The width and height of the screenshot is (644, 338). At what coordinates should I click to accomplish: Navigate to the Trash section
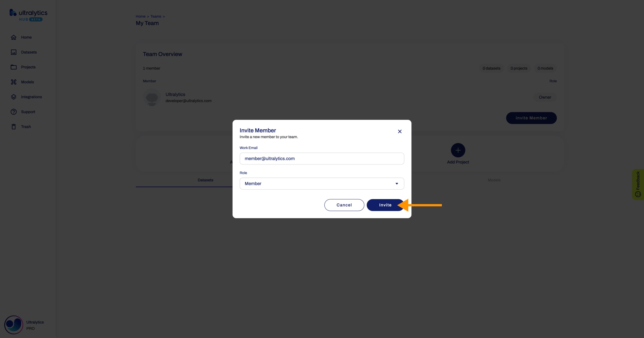point(25,126)
